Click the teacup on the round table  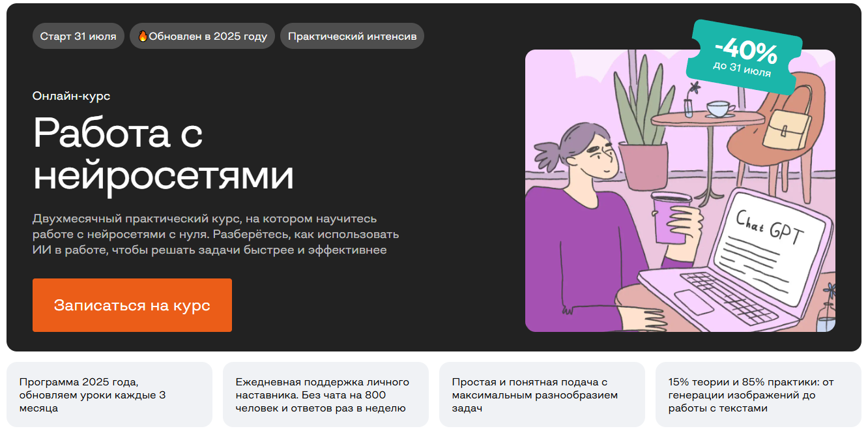tap(719, 109)
